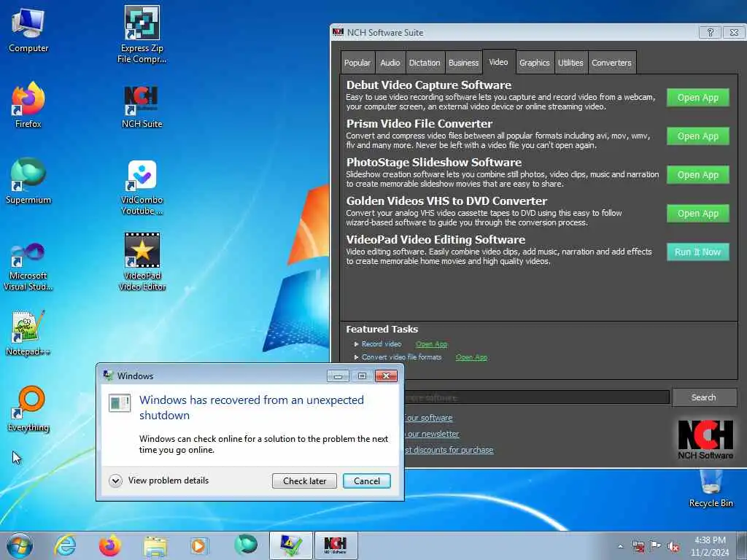The height and width of the screenshot is (560, 747).
Task: Open the Windows Start menu
Action: [20, 545]
